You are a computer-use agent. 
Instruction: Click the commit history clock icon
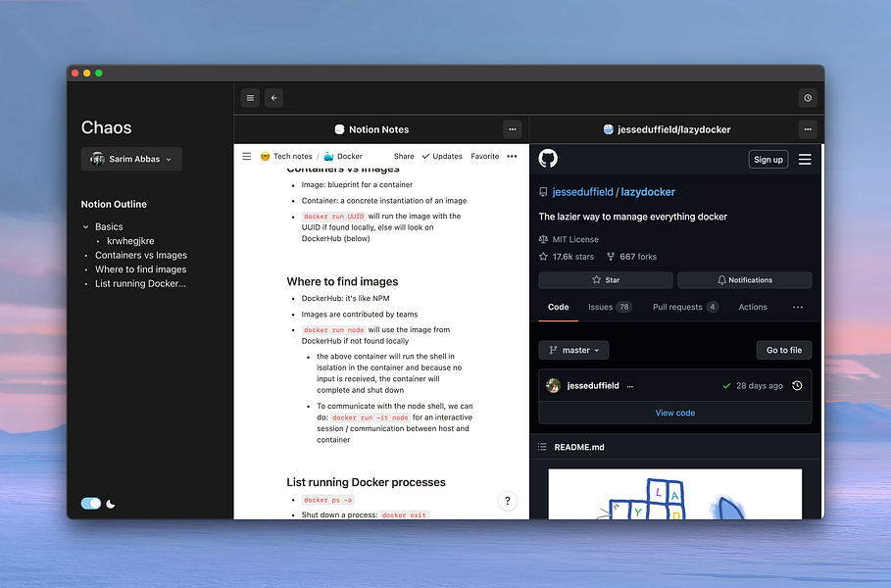point(797,386)
